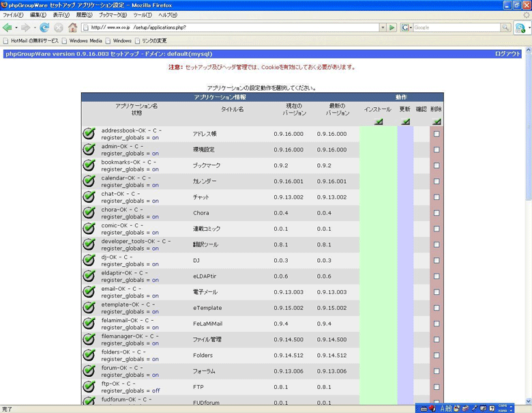Screen dimensions: 532x413
Task: Expand the address bar URL history dropdown
Action: (x=382, y=28)
